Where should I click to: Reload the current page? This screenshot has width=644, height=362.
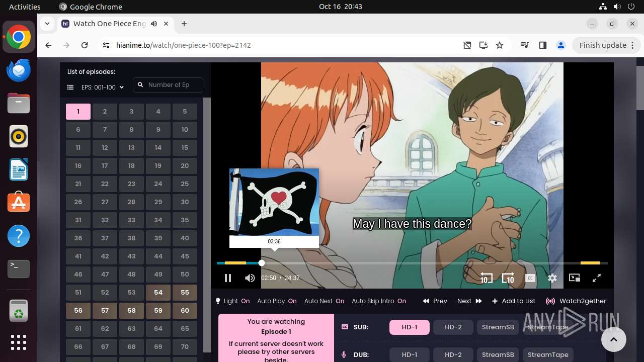pyautogui.click(x=85, y=45)
